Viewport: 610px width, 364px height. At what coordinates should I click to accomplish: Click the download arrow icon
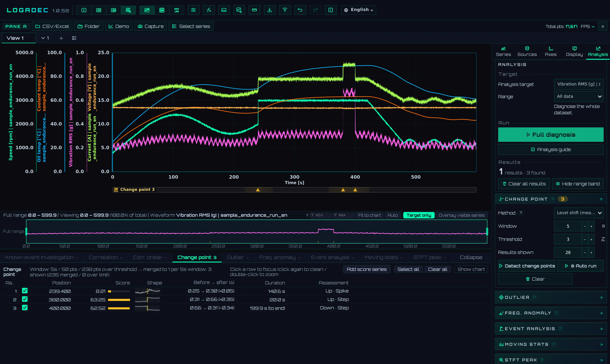[270, 10]
